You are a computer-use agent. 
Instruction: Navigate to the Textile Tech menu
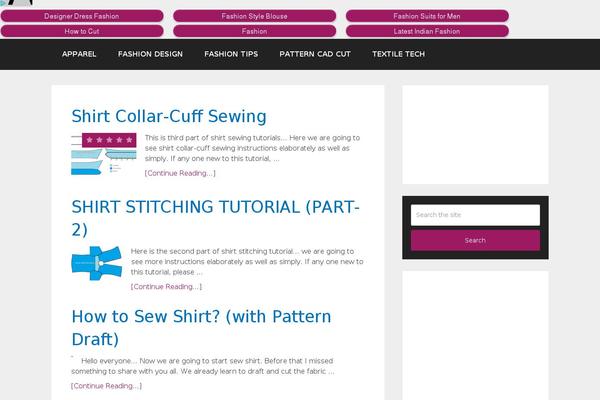(398, 54)
